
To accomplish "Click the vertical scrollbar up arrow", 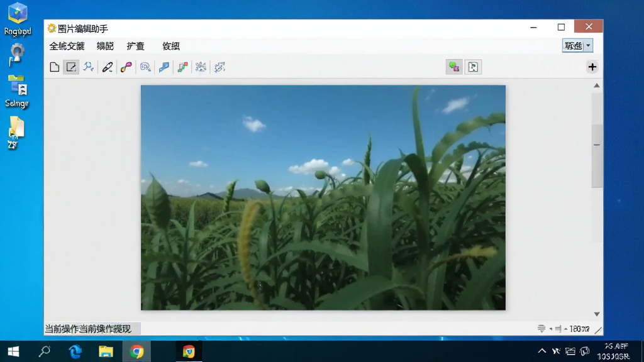I will point(597,85).
